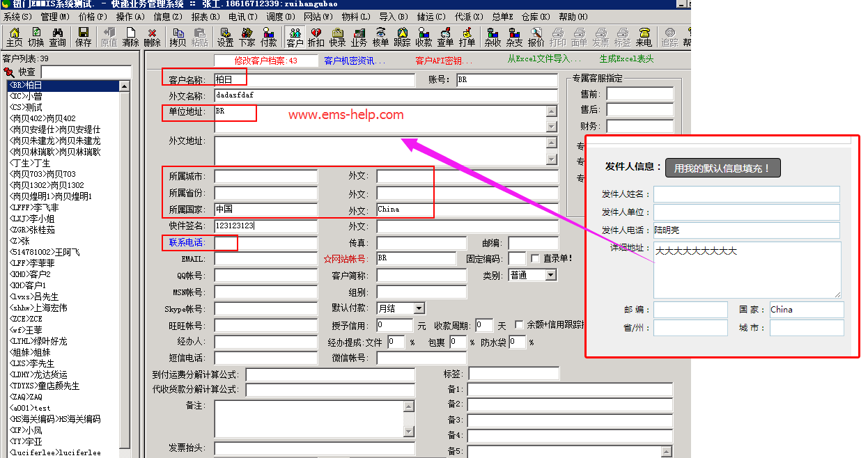Toggle the 余额+信用跟踪 checkbox
The height and width of the screenshot is (458, 868).
(519, 325)
